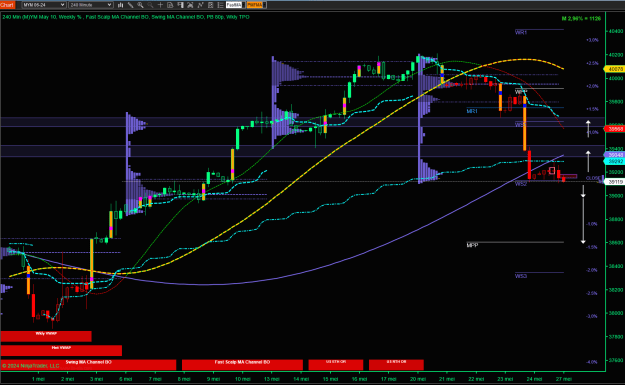The height and width of the screenshot is (385, 625).
Task: Click the 27 mei date axis label
Action: click(564, 379)
